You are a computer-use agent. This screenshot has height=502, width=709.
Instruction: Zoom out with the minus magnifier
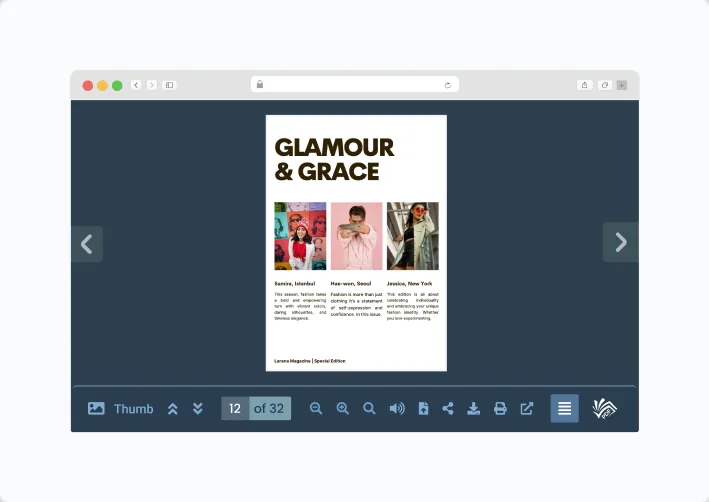tap(316, 408)
